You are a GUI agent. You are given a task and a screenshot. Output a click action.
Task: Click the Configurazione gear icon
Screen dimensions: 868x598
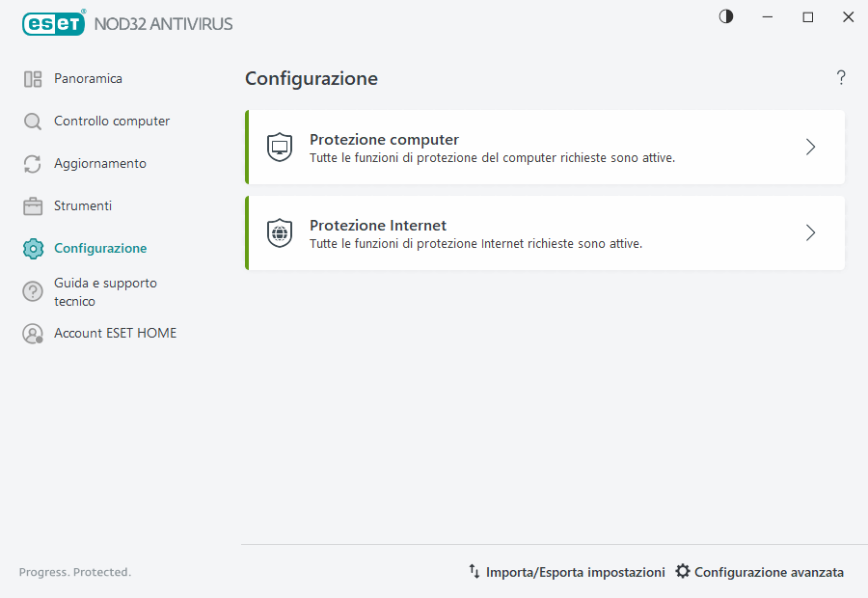tap(32, 248)
